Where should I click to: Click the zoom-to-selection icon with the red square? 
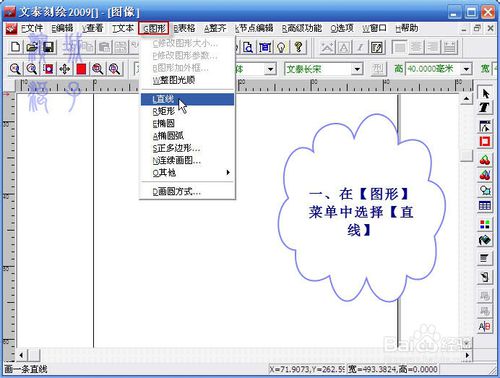click(48, 69)
